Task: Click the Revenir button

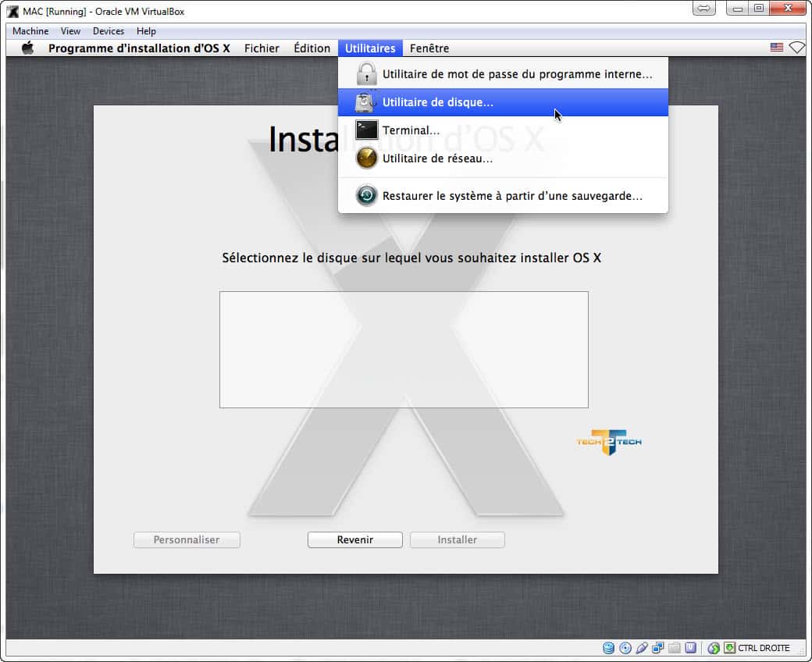Action: coord(354,540)
